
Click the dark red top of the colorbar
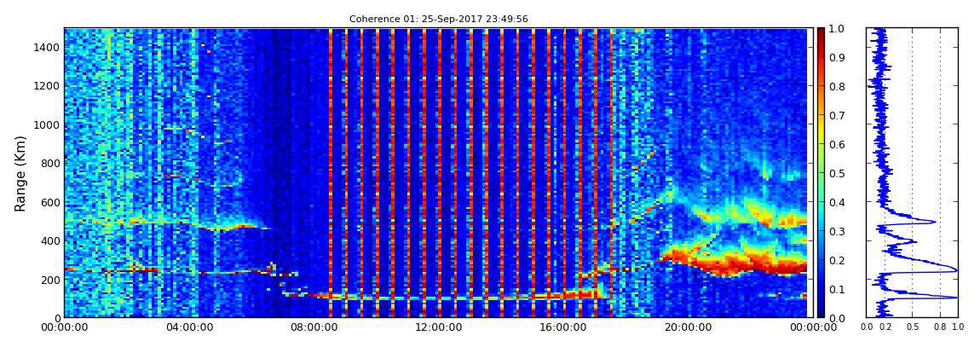pos(821,32)
